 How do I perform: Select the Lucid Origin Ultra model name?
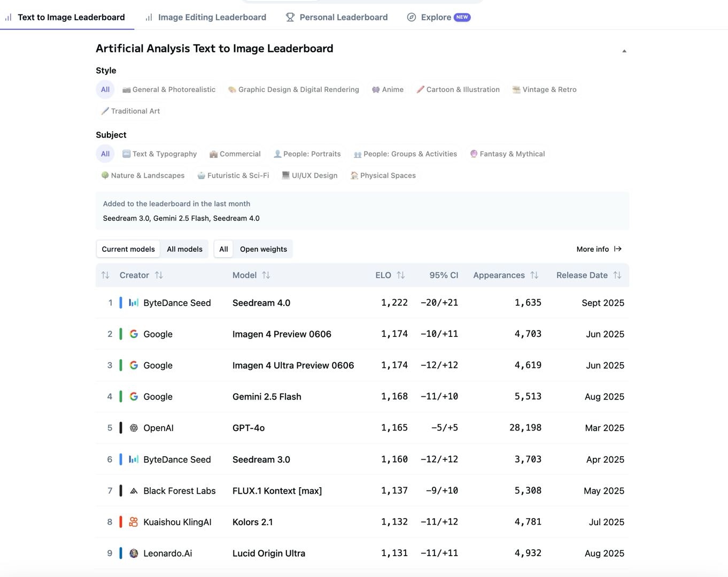pos(269,553)
